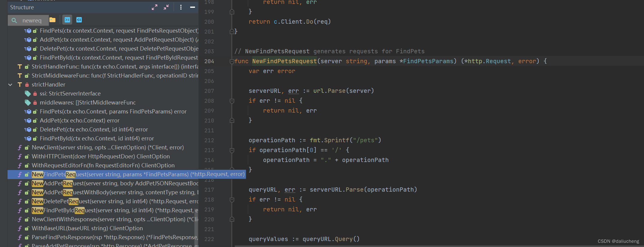Screen dimensions: 644x247
Task: Click the type icon beside StrictMiddlewareFunc
Action: pyautogui.click(x=20, y=76)
